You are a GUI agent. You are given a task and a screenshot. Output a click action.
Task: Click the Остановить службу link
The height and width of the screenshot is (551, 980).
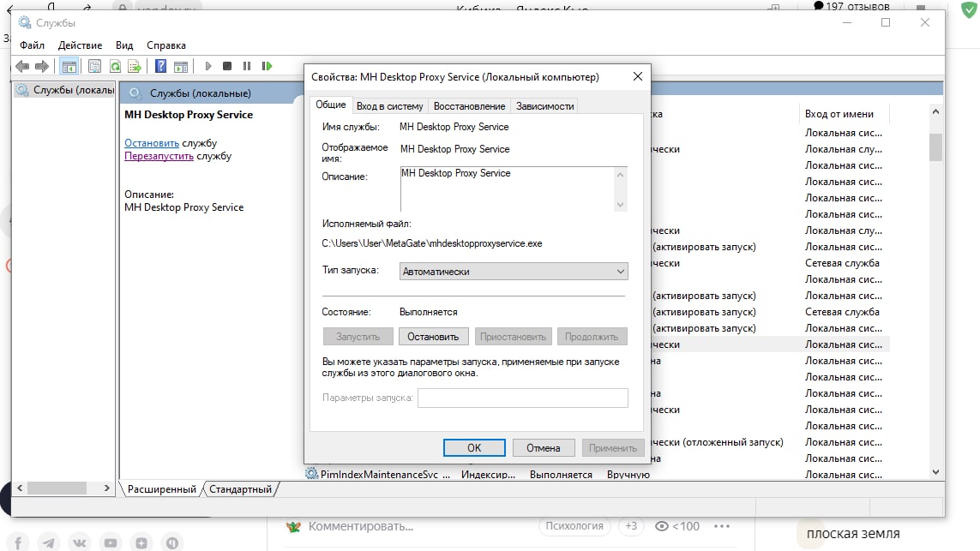pyautogui.click(x=152, y=143)
